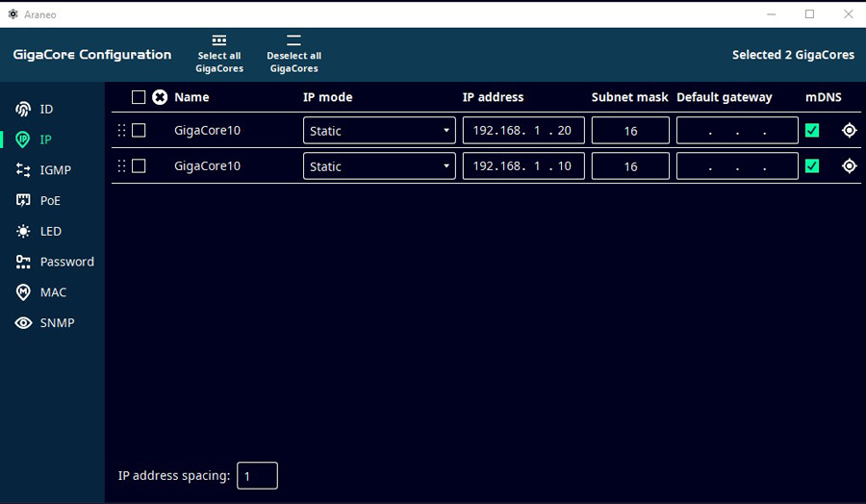
Task: Close the Araneo window
Action: point(849,14)
